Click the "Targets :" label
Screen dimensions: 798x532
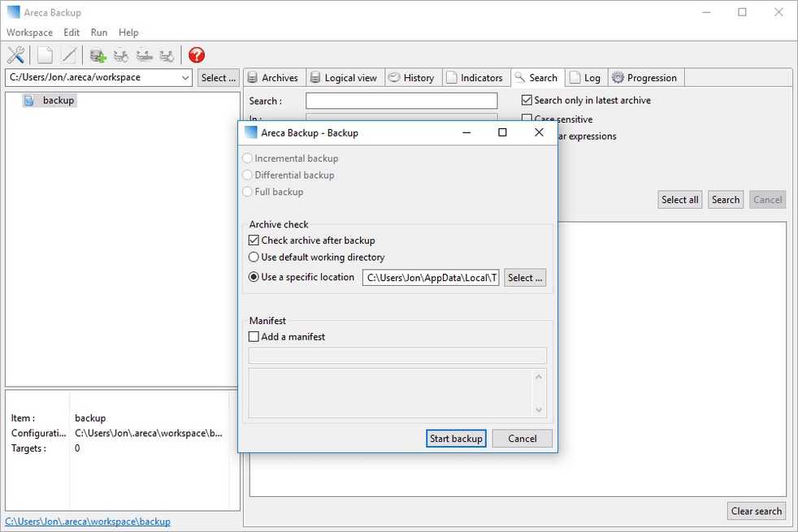[28, 448]
